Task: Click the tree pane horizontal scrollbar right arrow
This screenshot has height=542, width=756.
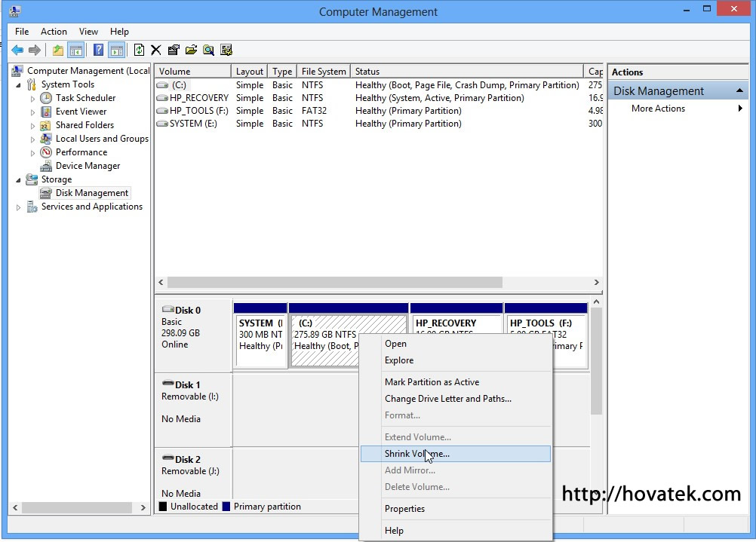Action: (x=143, y=507)
